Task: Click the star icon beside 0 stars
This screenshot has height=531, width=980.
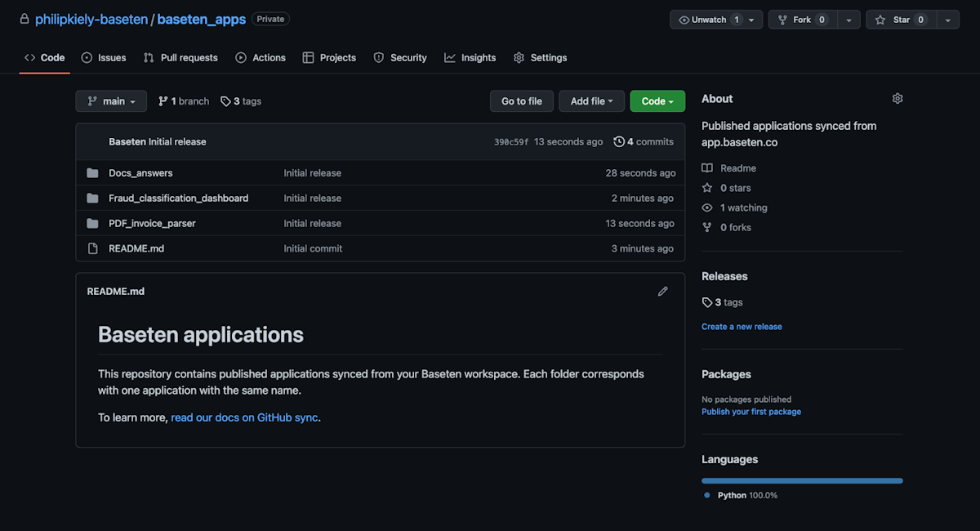Action: coord(707,188)
